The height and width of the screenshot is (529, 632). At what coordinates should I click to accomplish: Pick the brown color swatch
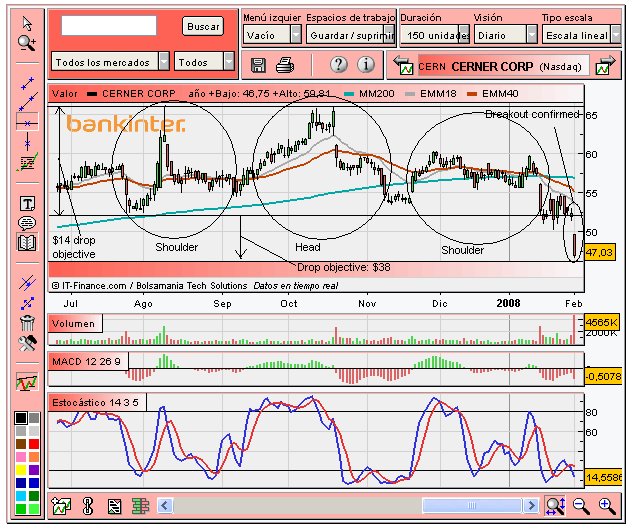(x=21, y=444)
